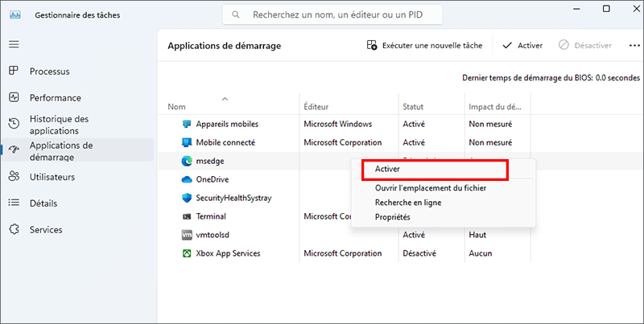Choose Ouvrir l'emplacement du fichier
This screenshot has height=324, width=644.
point(431,188)
